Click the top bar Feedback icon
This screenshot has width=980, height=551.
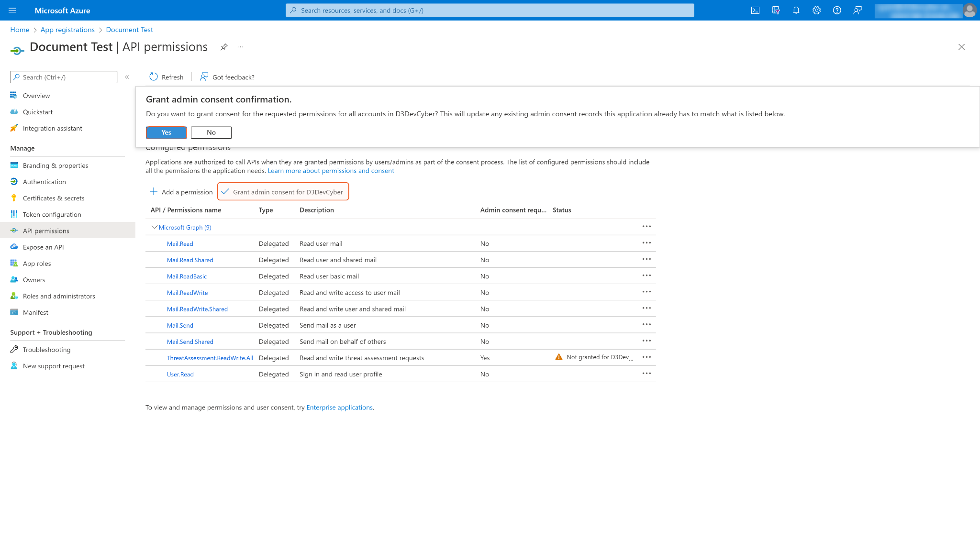[x=857, y=11]
